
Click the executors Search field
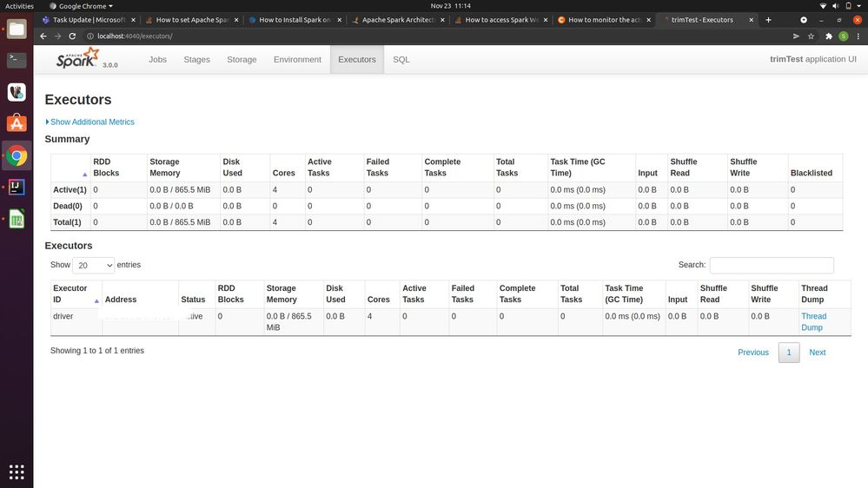coord(771,266)
